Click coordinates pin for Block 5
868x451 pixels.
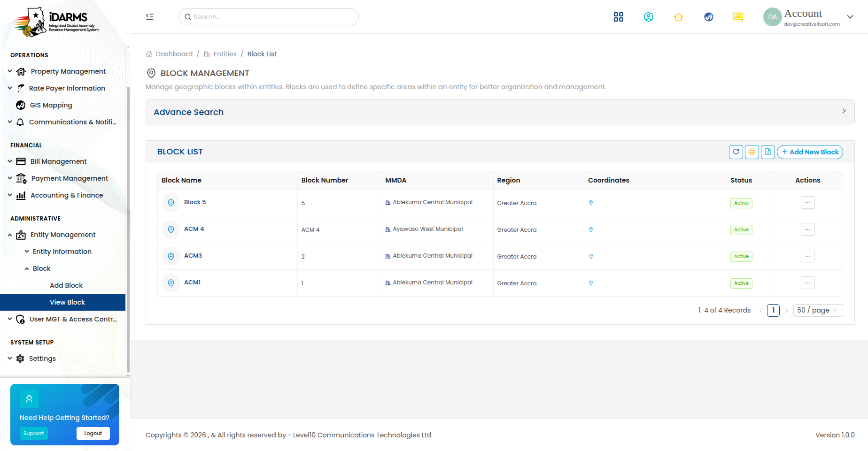click(x=591, y=203)
